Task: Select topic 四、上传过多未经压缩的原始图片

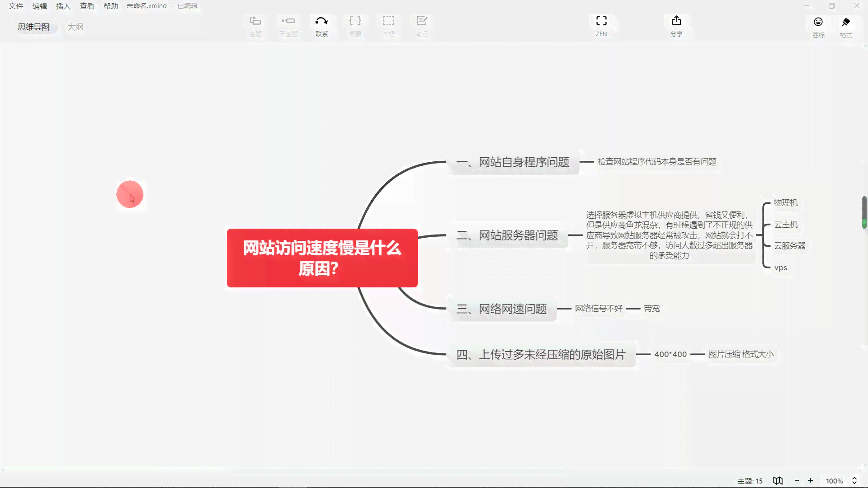Action: tap(541, 354)
